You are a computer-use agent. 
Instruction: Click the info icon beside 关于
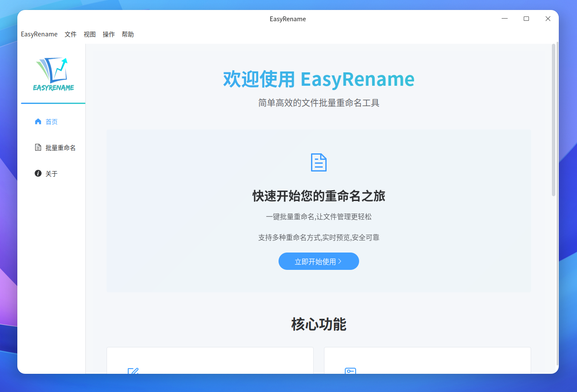38,174
